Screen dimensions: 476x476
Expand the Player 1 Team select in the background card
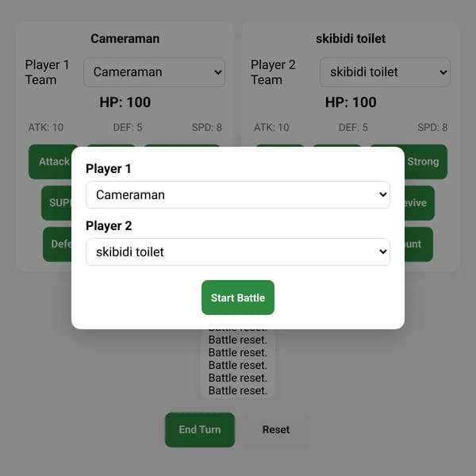(154, 72)
